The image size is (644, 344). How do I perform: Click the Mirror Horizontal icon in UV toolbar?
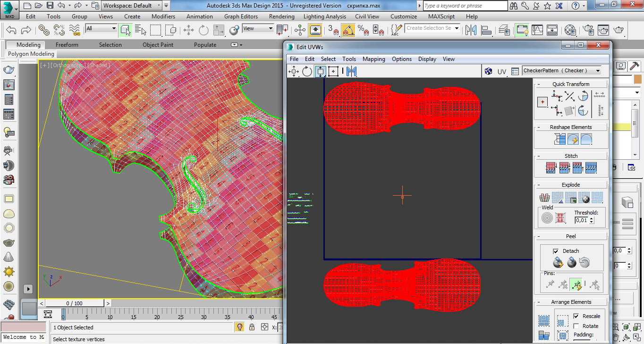351,71
